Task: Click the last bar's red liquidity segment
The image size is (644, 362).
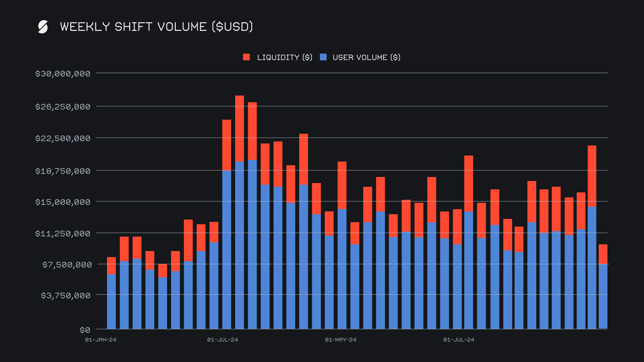Action: (x=603, y=254)
